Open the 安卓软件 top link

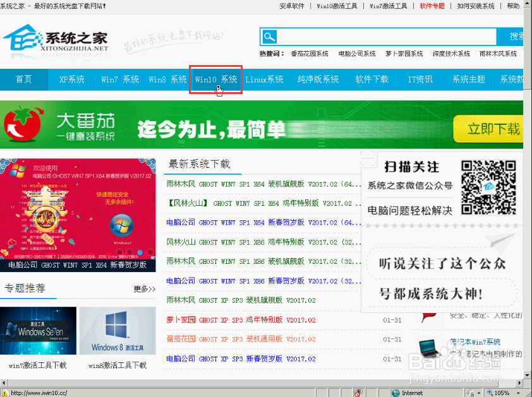click(x=292, y=6)
